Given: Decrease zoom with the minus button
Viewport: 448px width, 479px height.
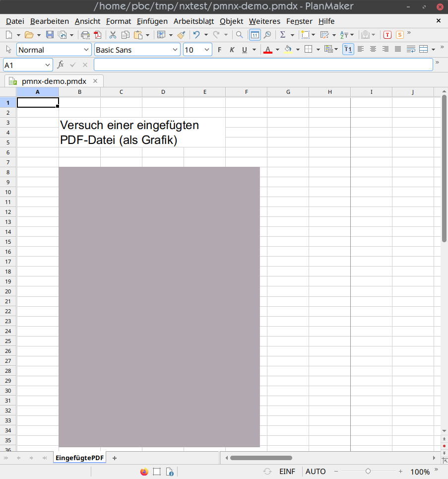Looking at the screenshot, I should point(336,472).
